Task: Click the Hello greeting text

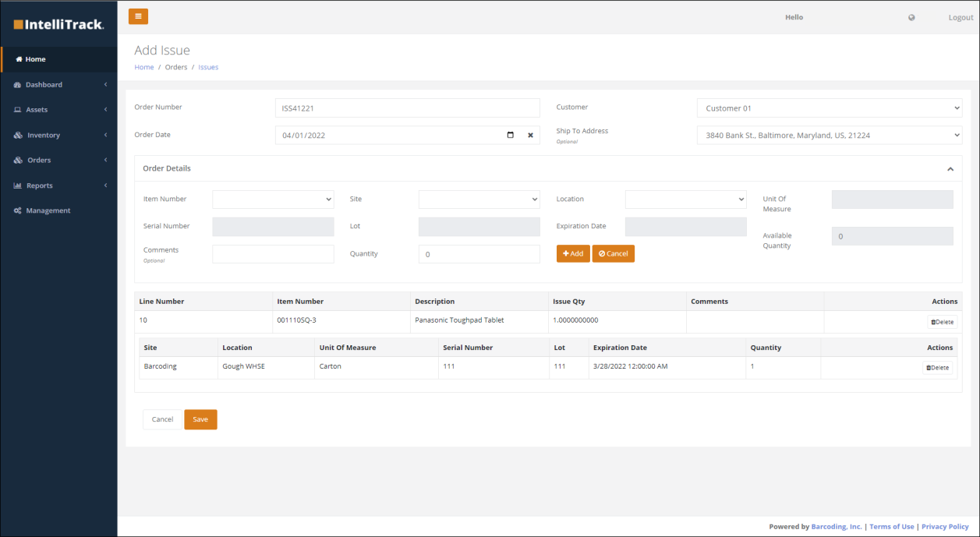Action: [794, 17]
